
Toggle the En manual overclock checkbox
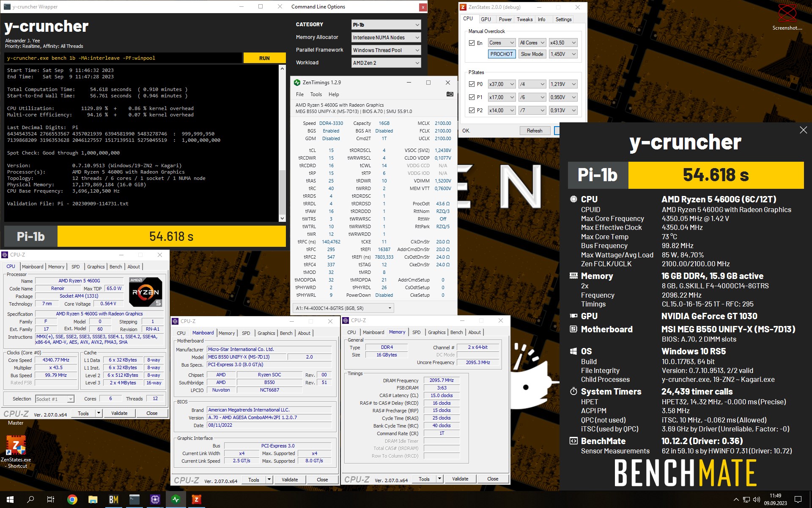(x=472, y=43)
